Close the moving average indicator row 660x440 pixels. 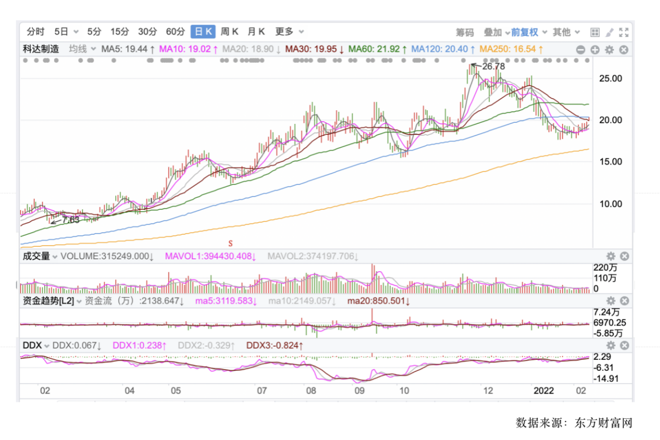click(624, 48)
